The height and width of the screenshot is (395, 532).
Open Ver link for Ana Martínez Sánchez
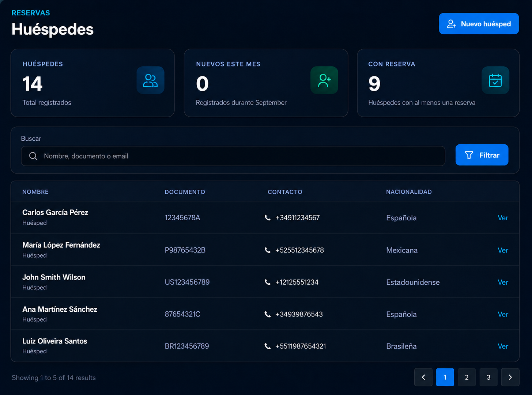[503, 314]
